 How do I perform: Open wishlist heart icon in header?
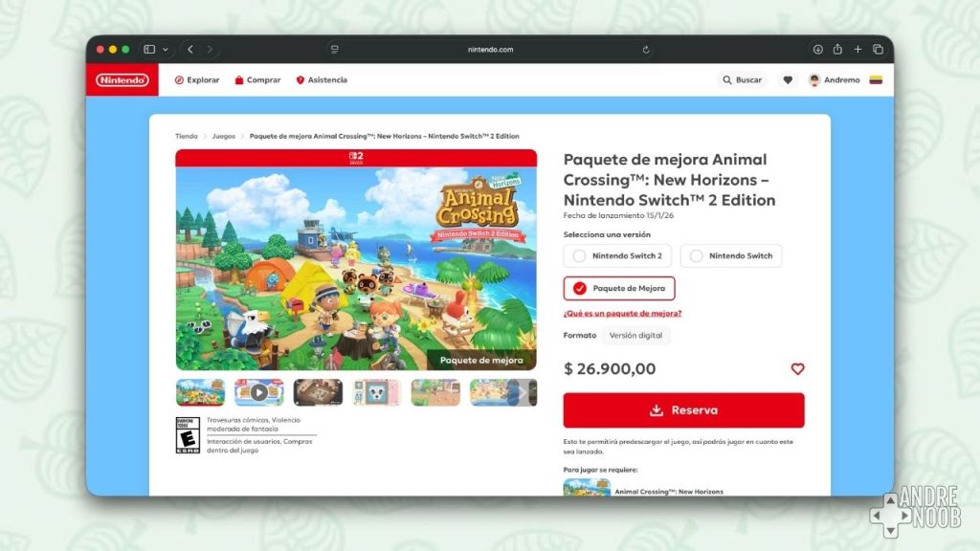point(788,80)
